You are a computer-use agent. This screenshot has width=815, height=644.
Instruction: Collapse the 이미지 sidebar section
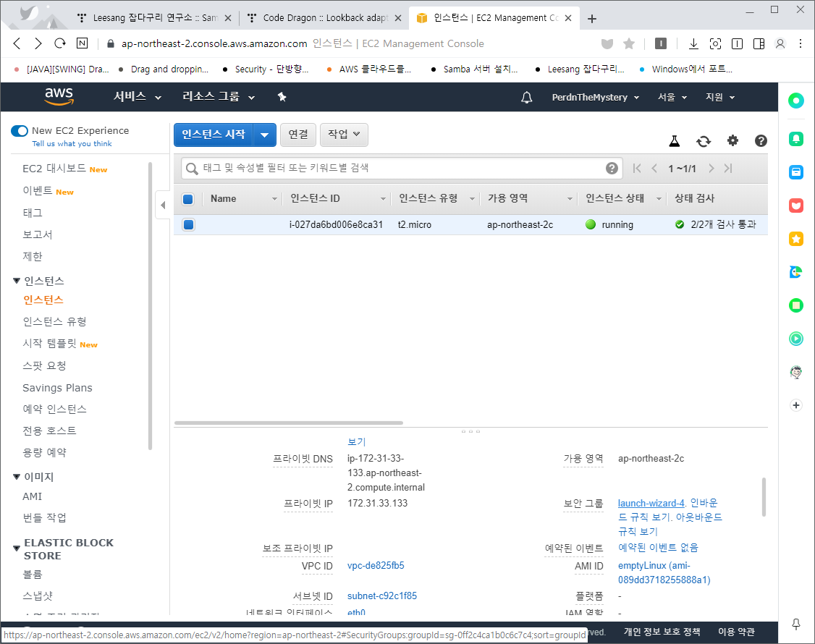coord(17,477)
